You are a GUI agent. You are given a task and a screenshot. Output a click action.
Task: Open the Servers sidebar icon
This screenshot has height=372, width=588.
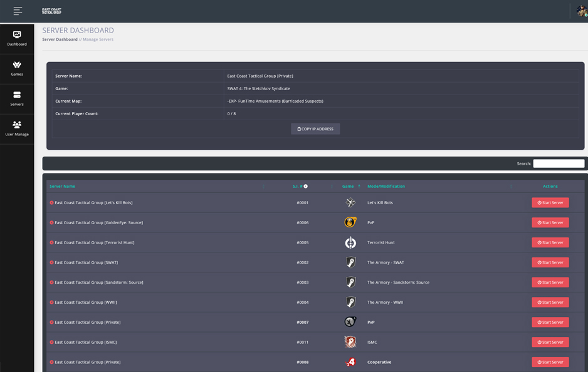(x=17, y=95)
